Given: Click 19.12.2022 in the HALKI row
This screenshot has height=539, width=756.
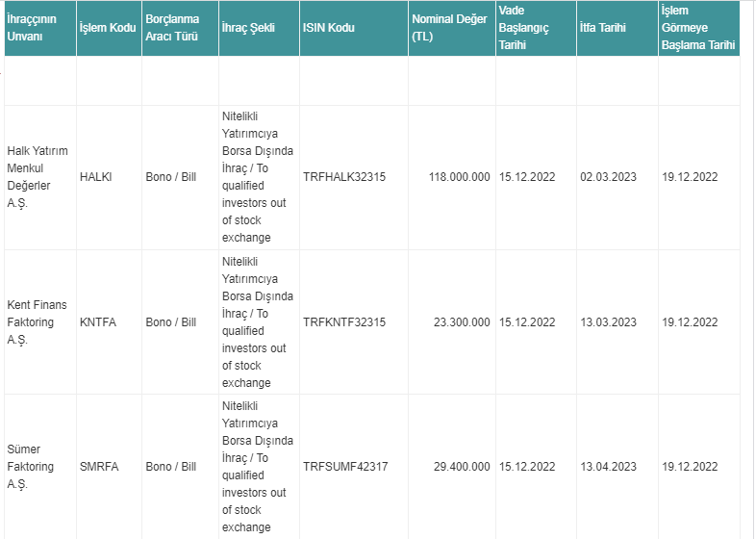Looking at the screenshot, I should pyautogui.click(x=690, y=177).
